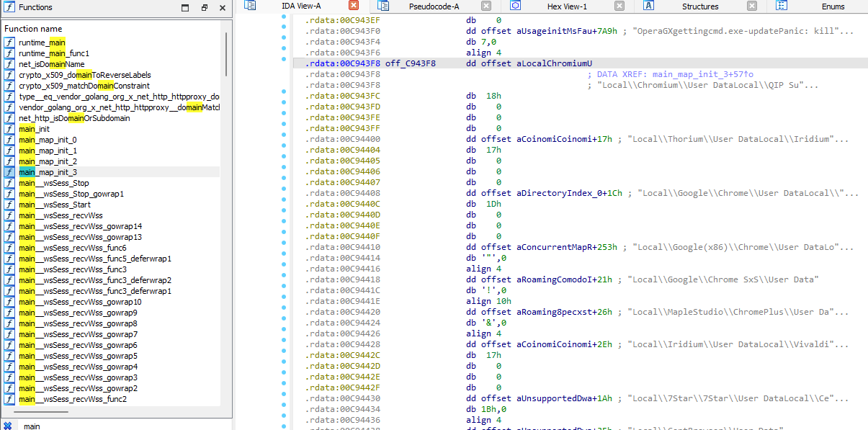Open the Enums tab
The height and width of the screenshot is (430, 868).
(x=833, y=6)
